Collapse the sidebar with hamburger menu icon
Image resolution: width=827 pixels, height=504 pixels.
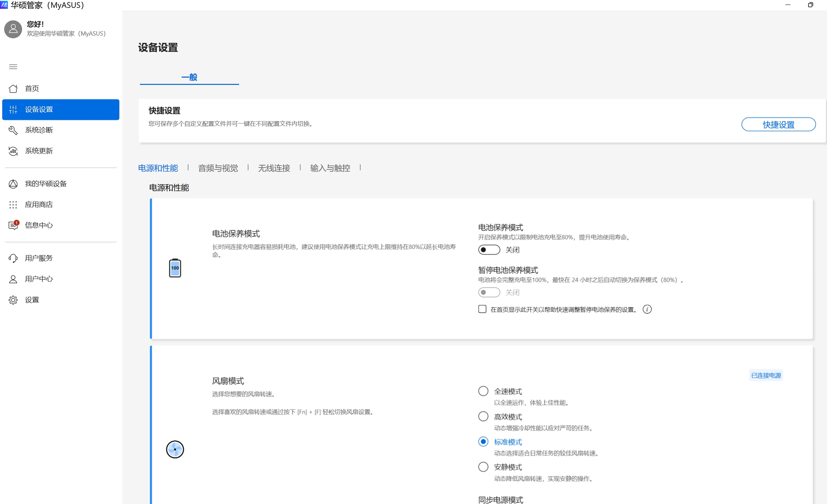click(13, 67)
